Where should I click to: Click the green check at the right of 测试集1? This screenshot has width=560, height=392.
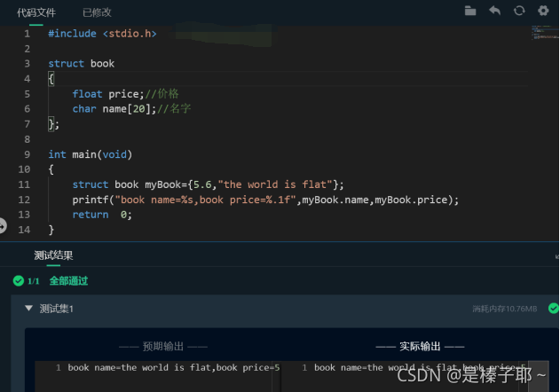554,308
